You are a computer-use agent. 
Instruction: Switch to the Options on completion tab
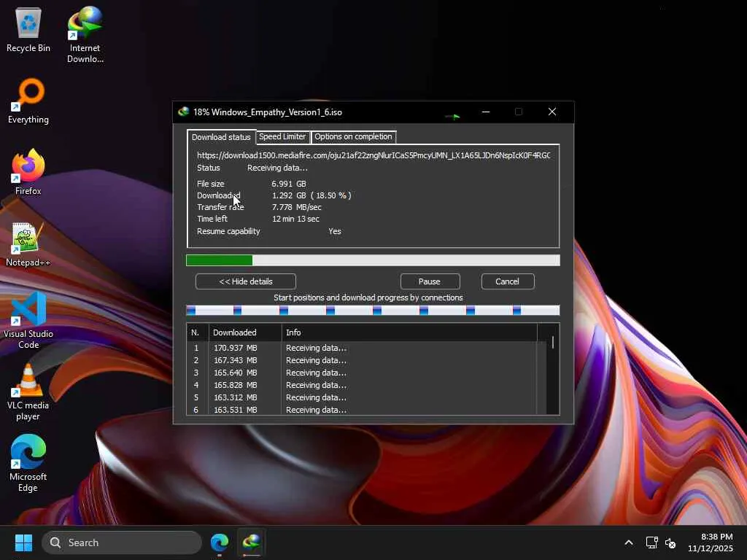[353, 137]
